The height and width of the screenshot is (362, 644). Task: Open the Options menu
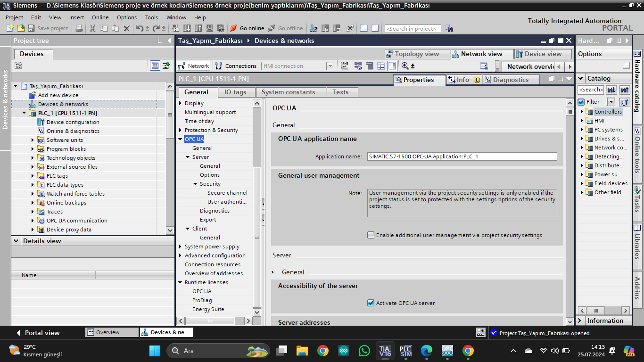point(127,17)
